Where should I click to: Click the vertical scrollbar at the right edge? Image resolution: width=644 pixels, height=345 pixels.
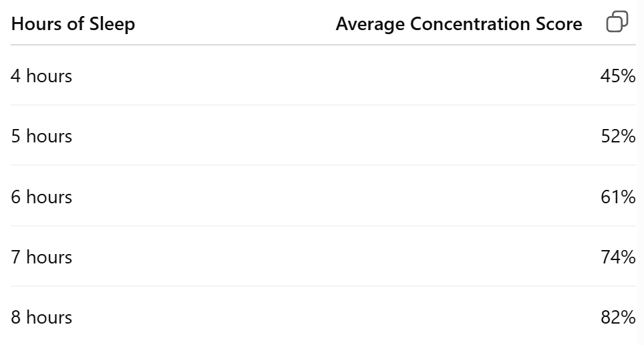click(x=641, y=172)
